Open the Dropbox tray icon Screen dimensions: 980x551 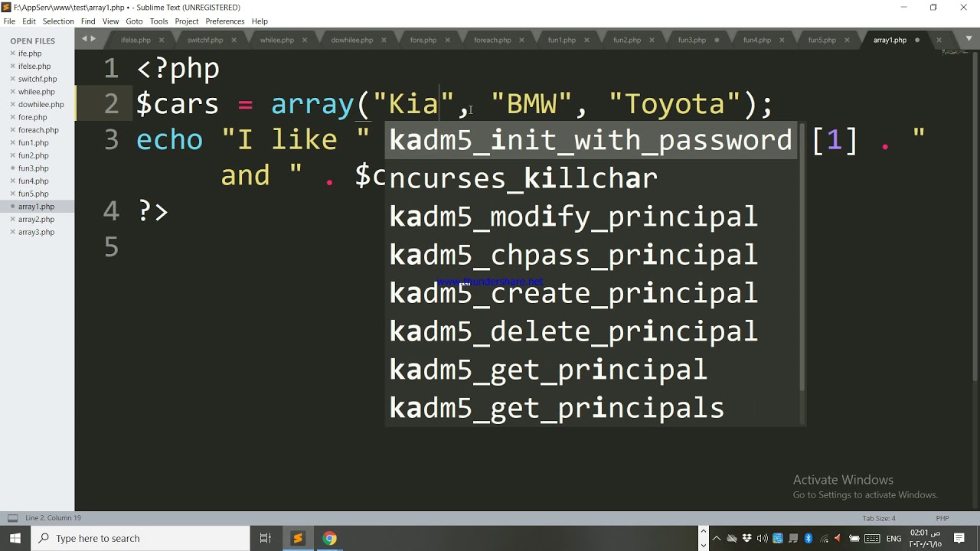(746, 538)
